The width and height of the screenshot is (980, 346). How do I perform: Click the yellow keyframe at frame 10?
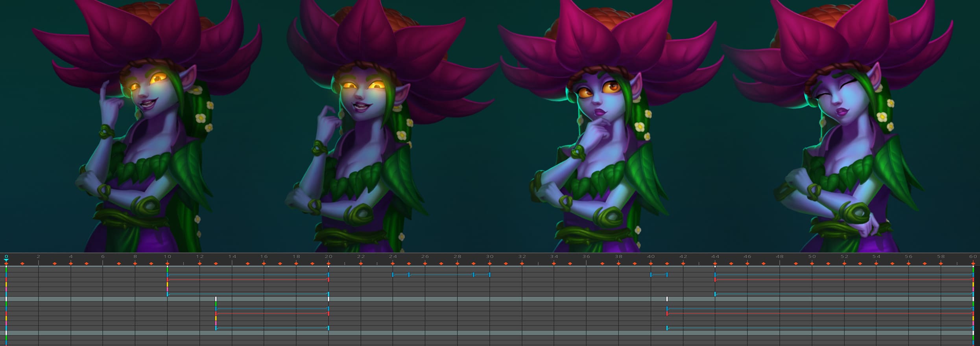click(168, 284)
